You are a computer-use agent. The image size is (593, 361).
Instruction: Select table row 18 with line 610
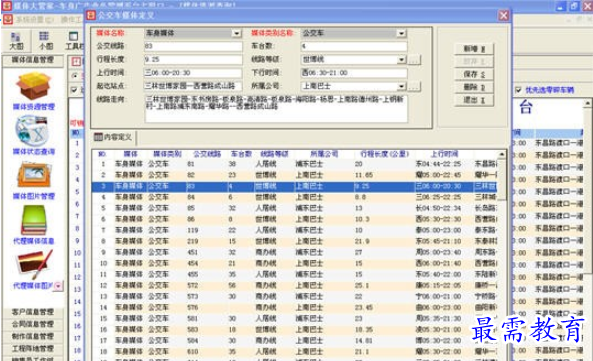(x=295, y=352)
